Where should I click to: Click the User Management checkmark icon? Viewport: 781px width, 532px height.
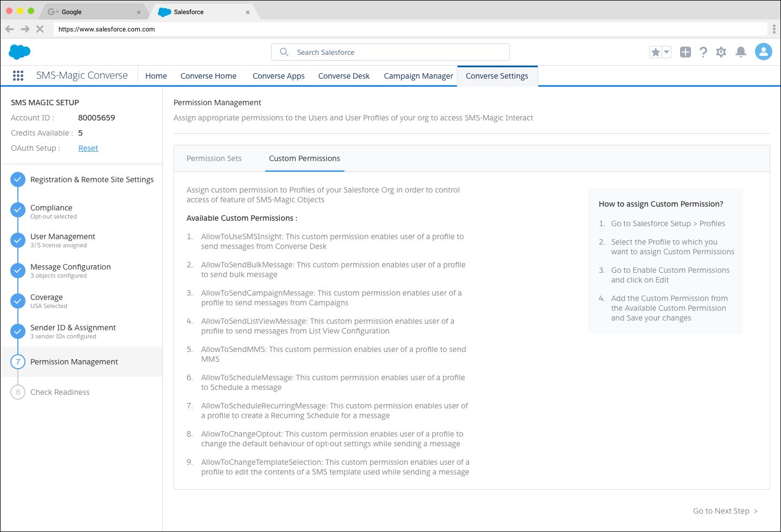[x=18, y=240]
